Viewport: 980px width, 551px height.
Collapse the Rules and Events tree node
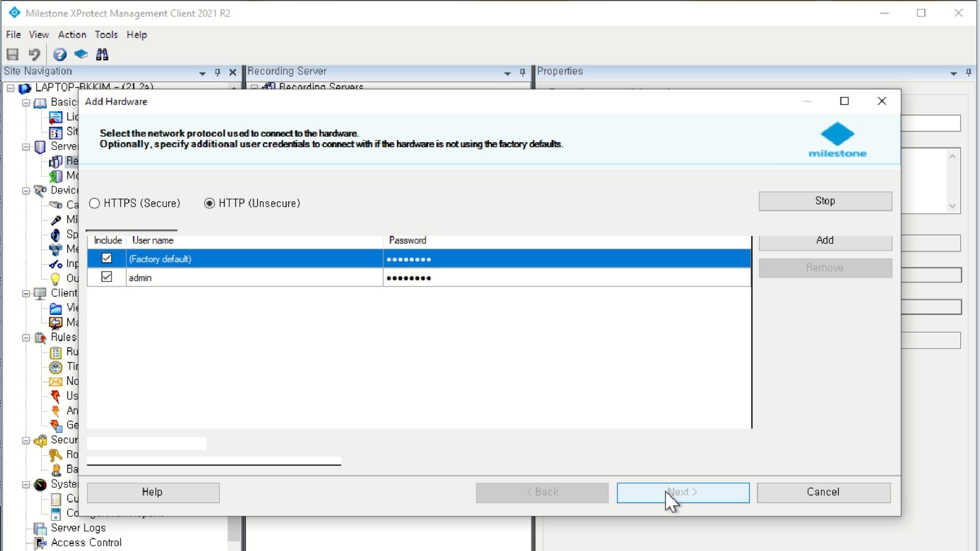(26, 338)
